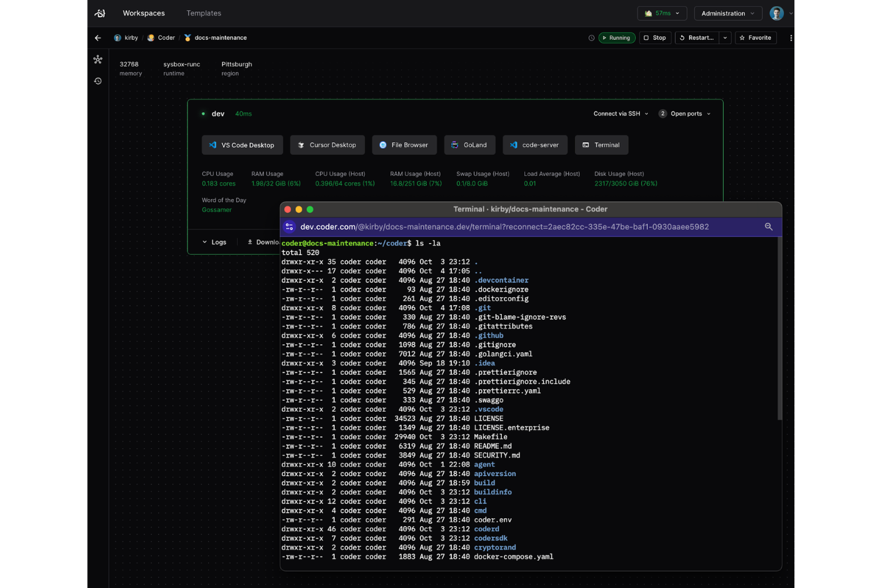Launch VS Code Desktop for the workspace
Image resolution: width=882 pixels, height=588 pixels.
pos(242,145)
